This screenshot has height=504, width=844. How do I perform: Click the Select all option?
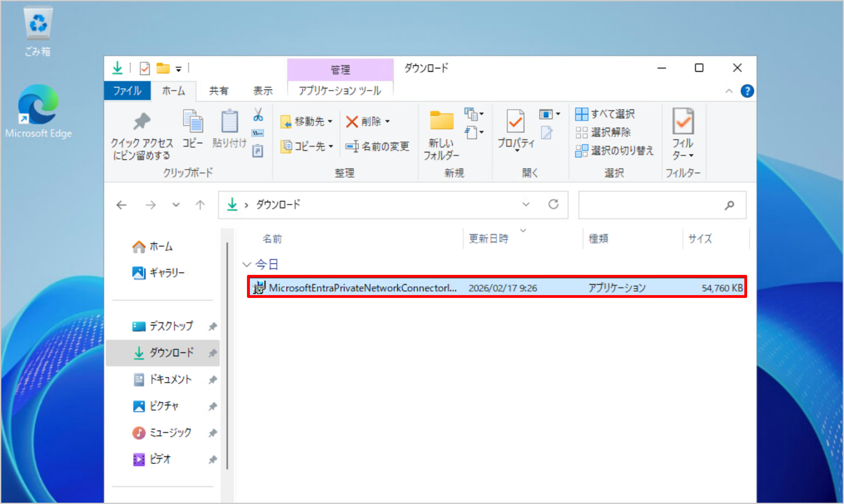(605, 114)
